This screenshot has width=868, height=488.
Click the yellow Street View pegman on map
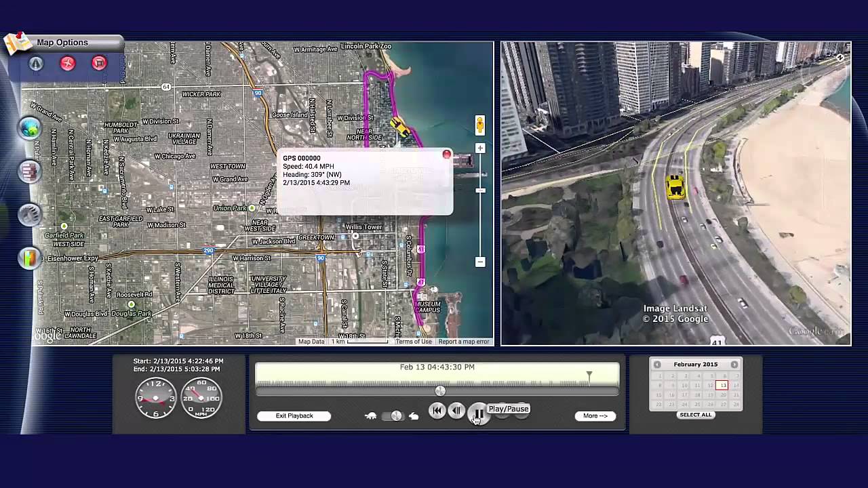pyautogui.click(x=480, y=125)
